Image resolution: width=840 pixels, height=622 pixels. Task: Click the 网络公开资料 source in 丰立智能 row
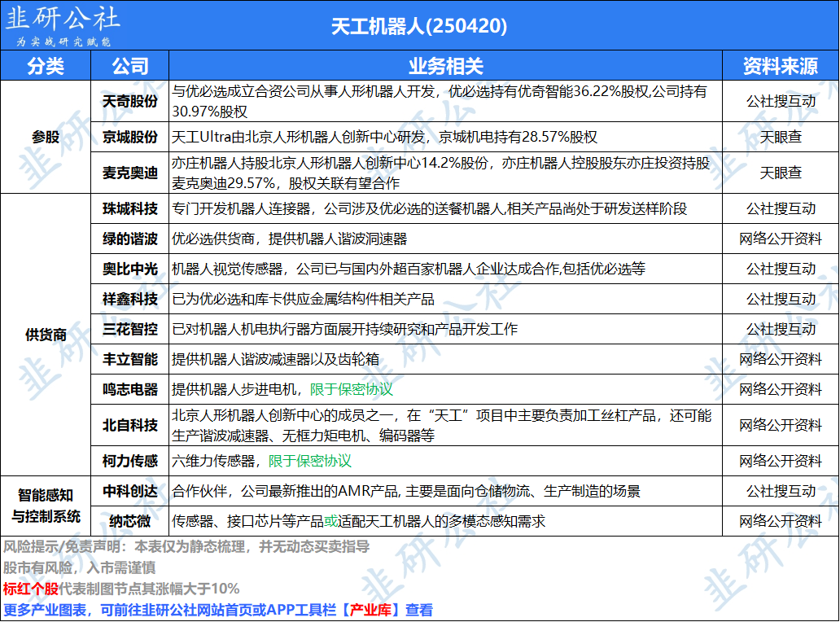click(x=781, y=359)
